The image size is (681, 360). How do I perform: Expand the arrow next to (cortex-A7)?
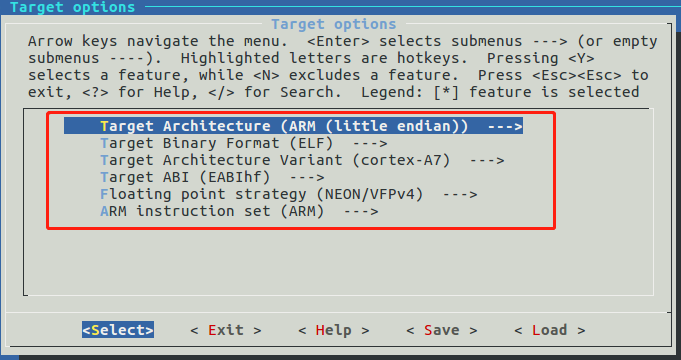pyautogui.click(x=487, y=161)
